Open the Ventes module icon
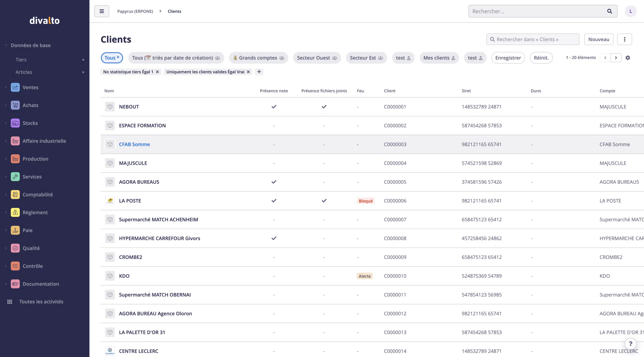 [x=15, y=87]
